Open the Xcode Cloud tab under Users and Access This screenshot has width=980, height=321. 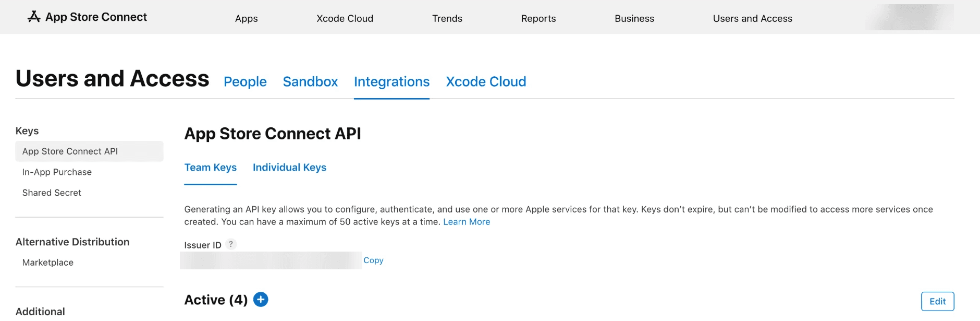[x=486, y=82]
